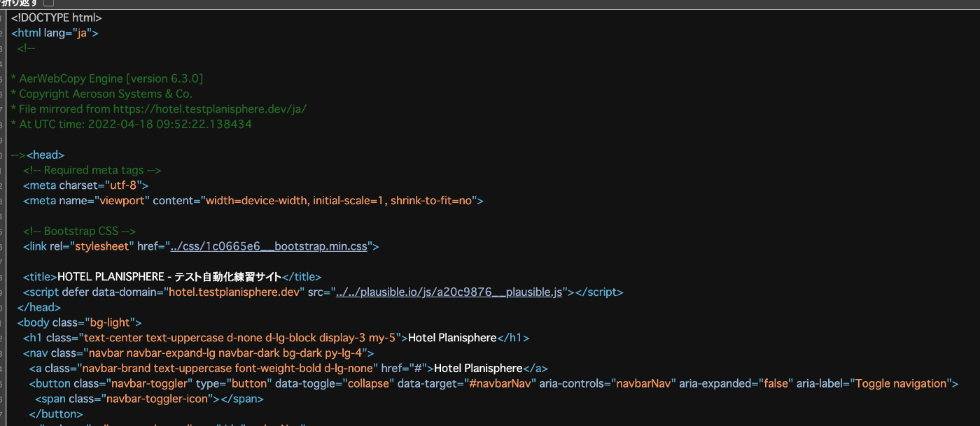Click the rel="stylesheet" attribute value
980x426 pixels.
coord(101,246)
